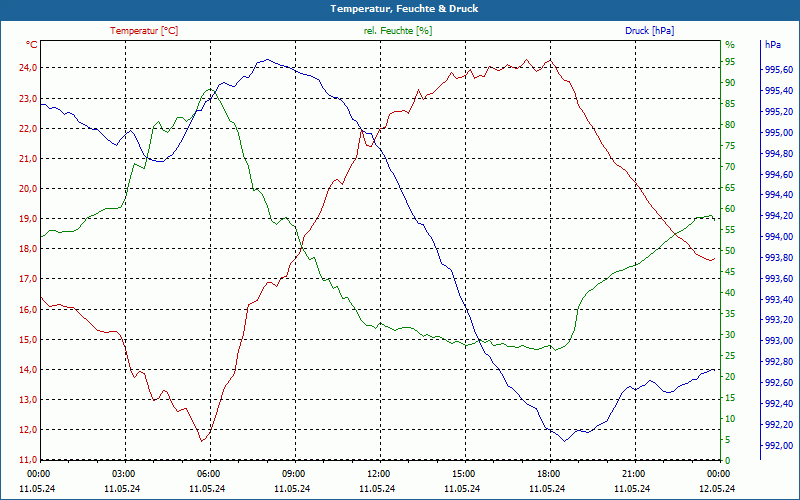Click the '21:00' time axis label

click(633, 473)
